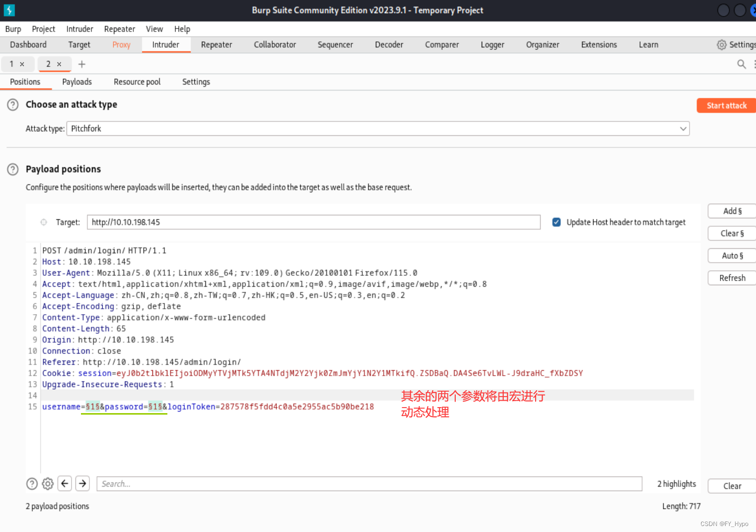Click the Start attack button

[727, 105]
